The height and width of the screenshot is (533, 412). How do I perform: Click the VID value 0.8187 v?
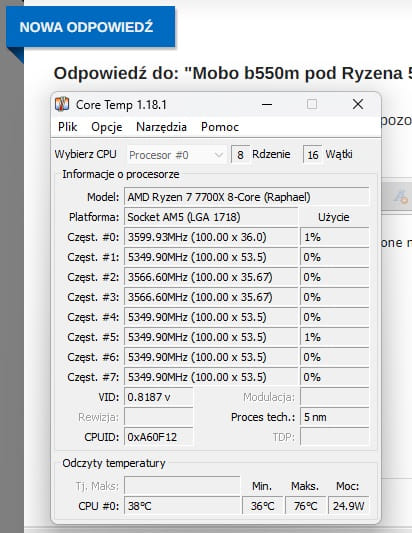[158, 397]
